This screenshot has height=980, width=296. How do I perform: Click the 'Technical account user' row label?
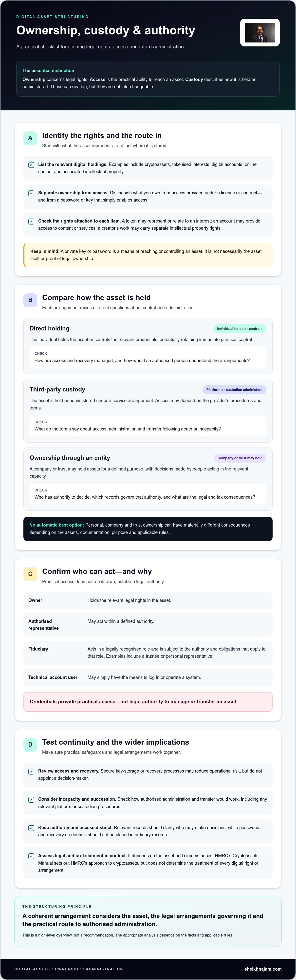click(x=53, y=677)
